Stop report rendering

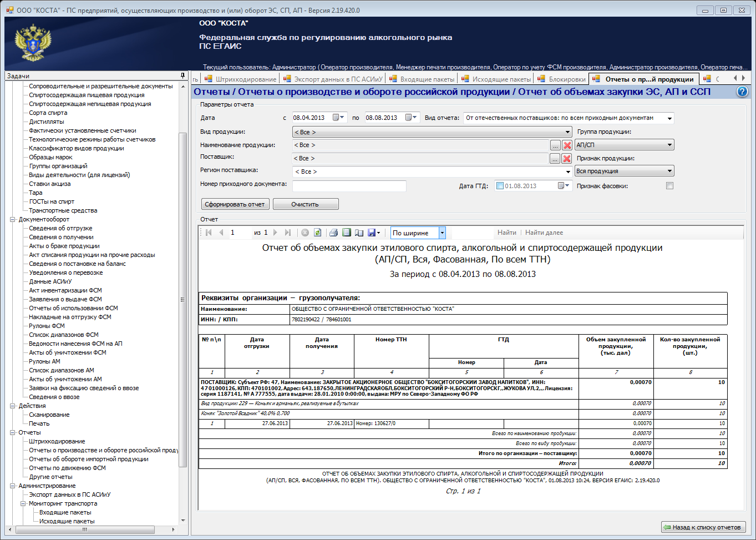(x=305, y=233)
